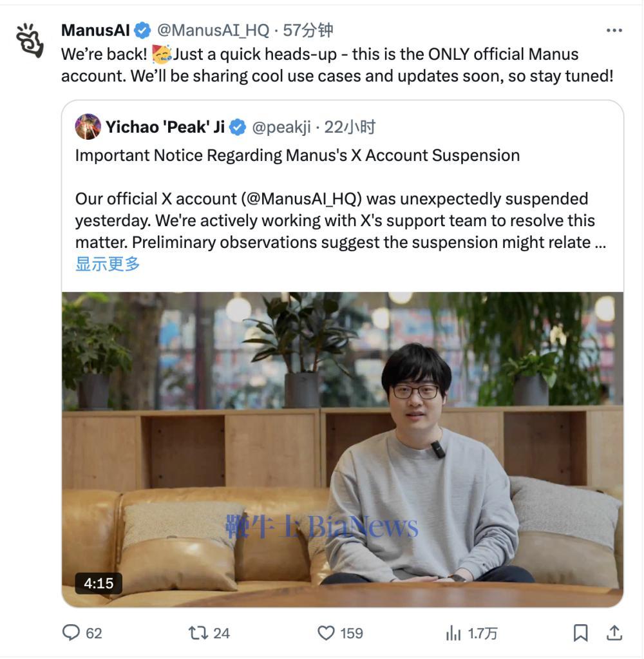The image size is (644, 659).
Task: Repost using the retweet icon
Action: pos(198,633)
